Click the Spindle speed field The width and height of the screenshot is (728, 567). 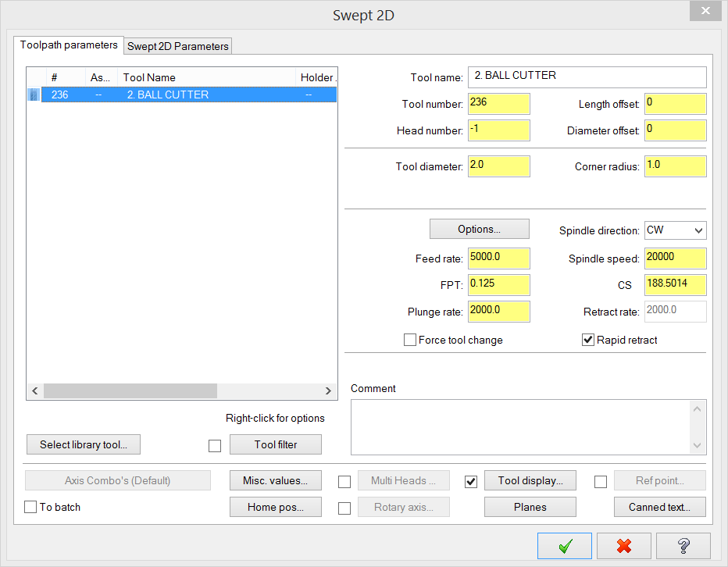(676, 259)
